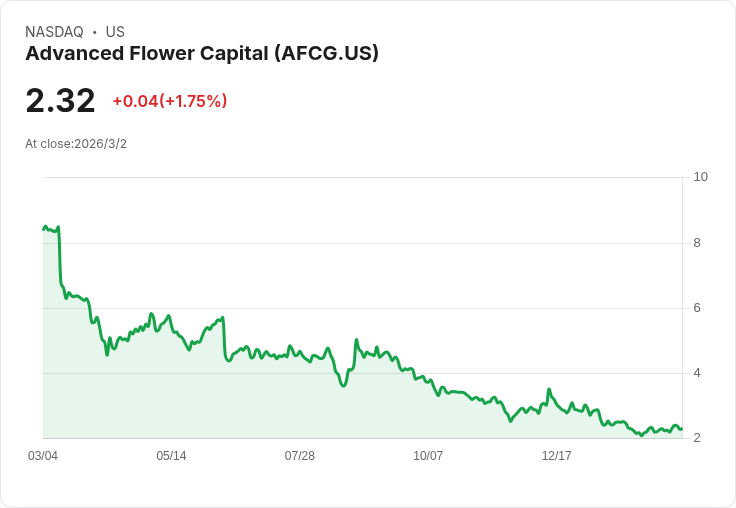Click the At close:2026/3/2 timestamp
This screenshot has width=736, height=508.
click(76, 144)
